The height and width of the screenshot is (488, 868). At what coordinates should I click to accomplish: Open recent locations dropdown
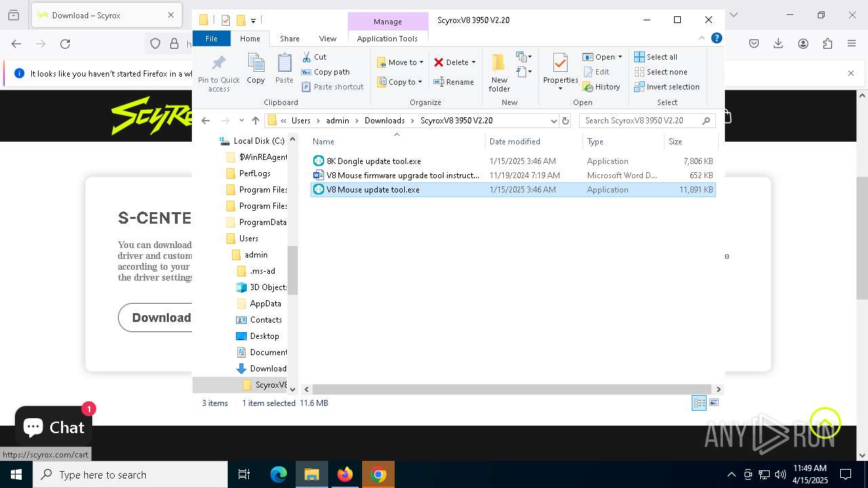241,121
